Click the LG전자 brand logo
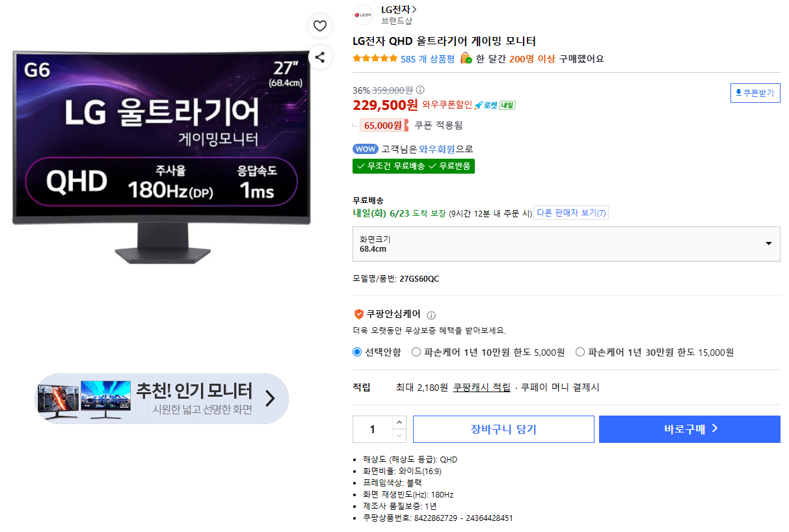 pos(363,15)
